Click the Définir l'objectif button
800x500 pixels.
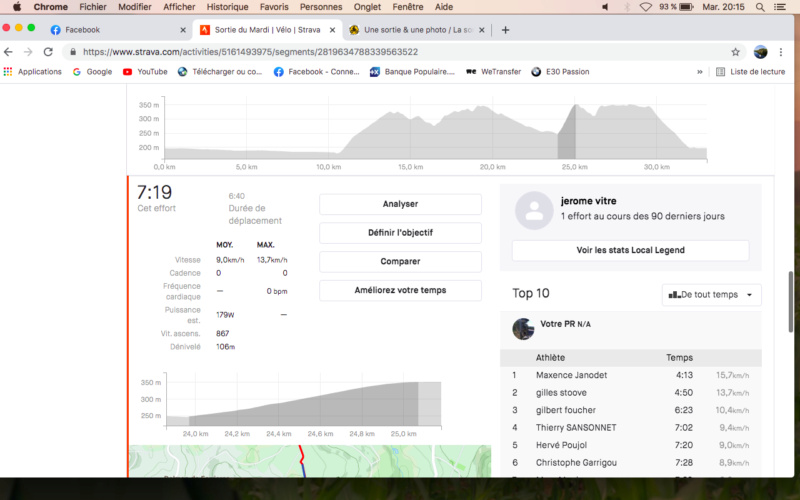coord(401,233)
